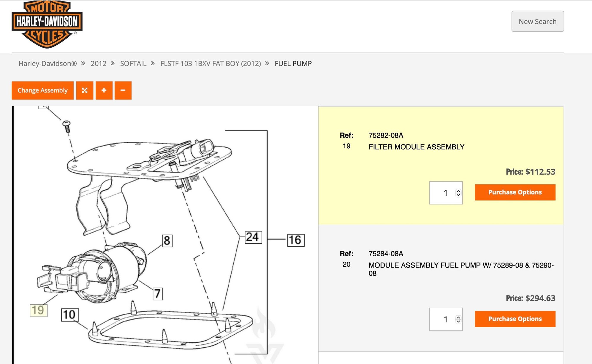Zoom out diagram with minus button
This screenshot has height=364, width=592.
tap(123, 90)
